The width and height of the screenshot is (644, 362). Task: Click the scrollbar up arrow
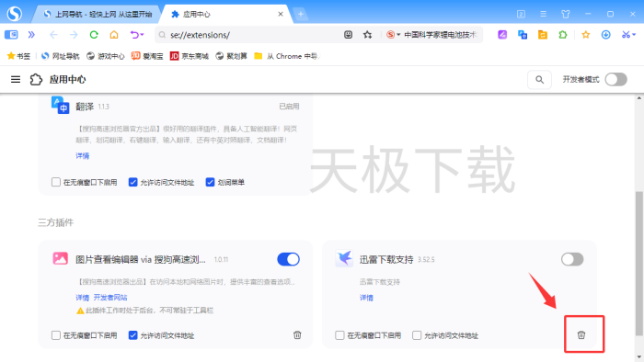[x=639, y=98]
